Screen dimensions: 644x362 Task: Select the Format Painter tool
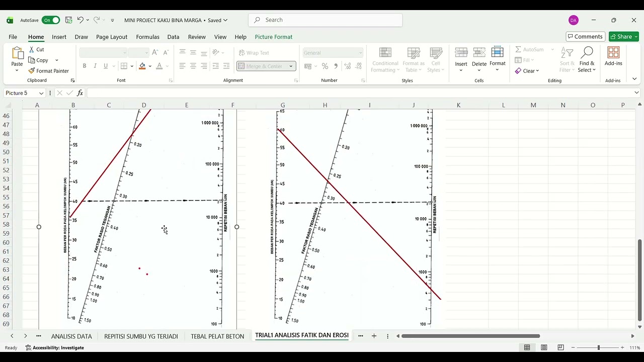coord(49,71)
